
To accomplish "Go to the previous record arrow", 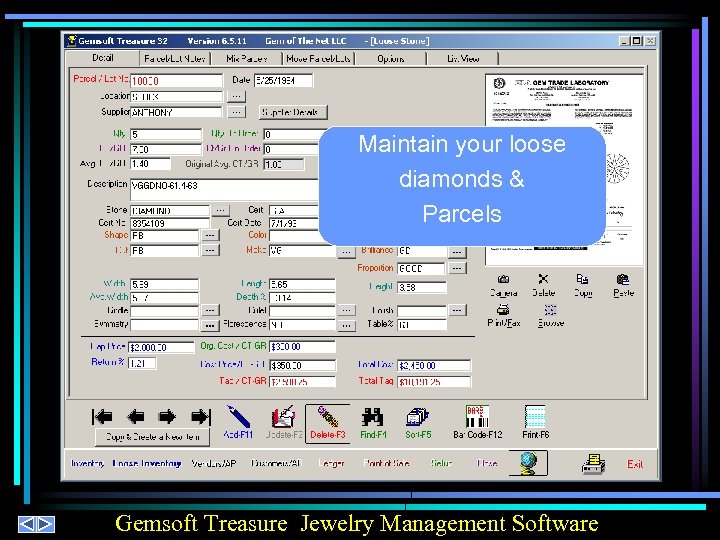I will 135,417.
